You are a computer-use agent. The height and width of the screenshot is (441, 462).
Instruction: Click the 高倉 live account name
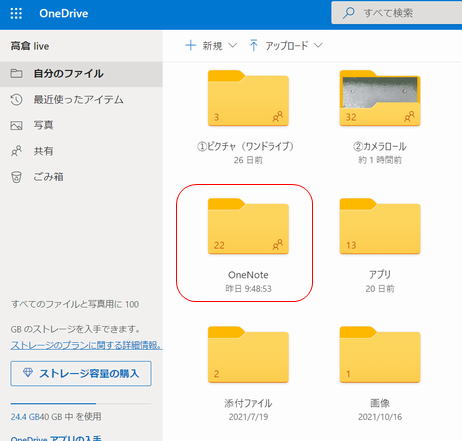(30, 46)
